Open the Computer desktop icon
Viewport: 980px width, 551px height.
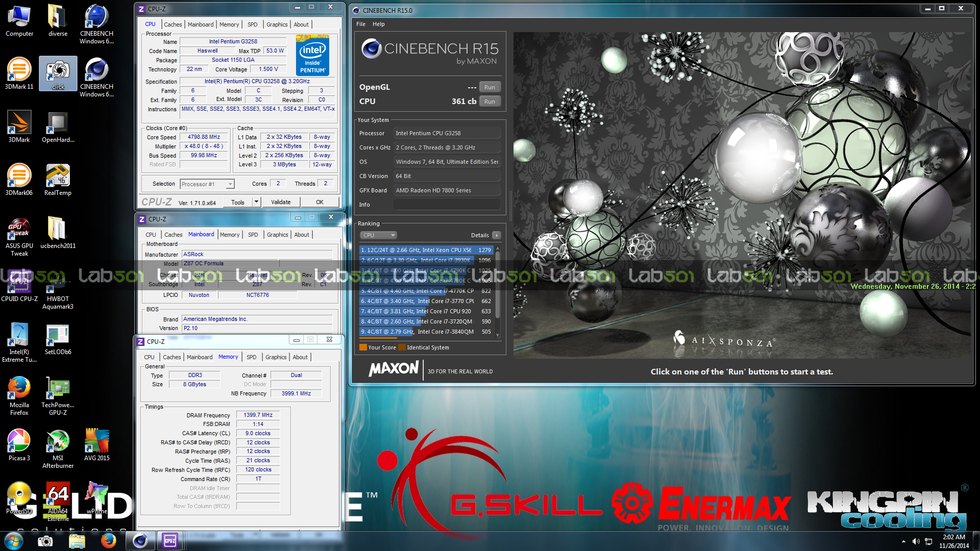(x=19, y=21)
